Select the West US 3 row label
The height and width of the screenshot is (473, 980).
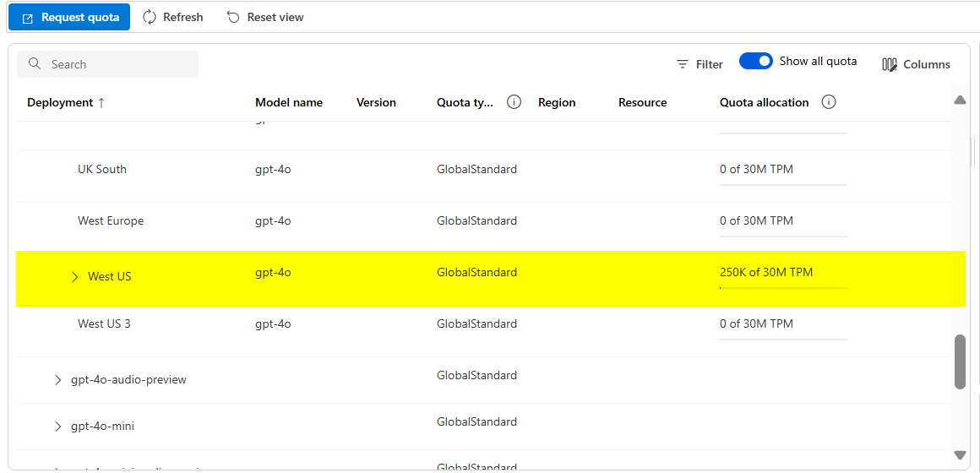click(104, 324)
